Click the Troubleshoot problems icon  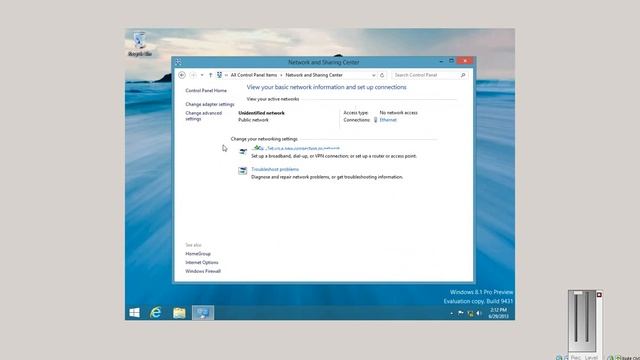tap(242, 171)
